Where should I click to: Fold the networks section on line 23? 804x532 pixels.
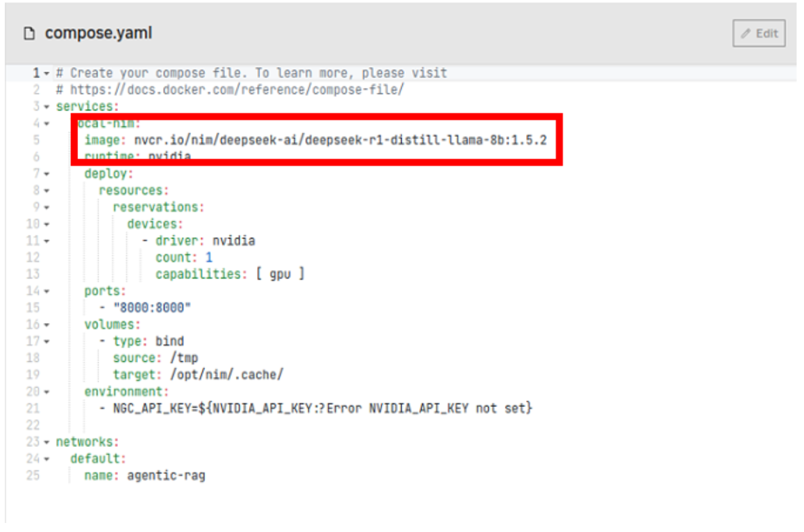point(46,442)
